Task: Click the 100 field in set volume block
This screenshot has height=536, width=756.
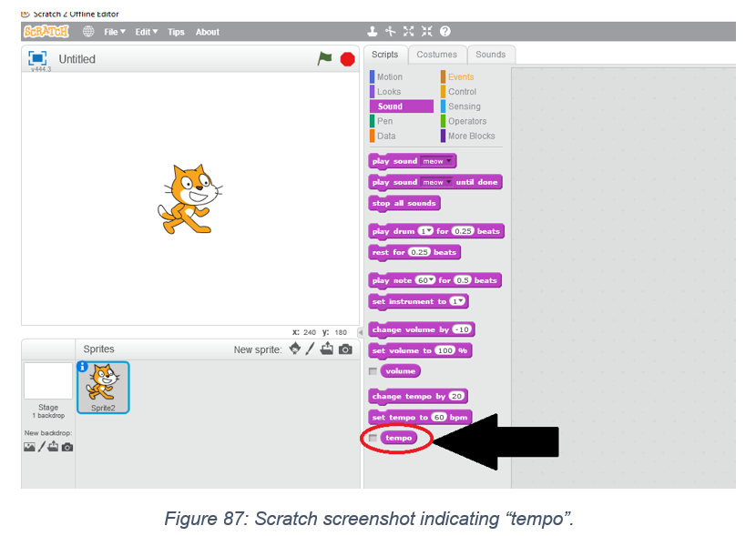Action: 445,350
